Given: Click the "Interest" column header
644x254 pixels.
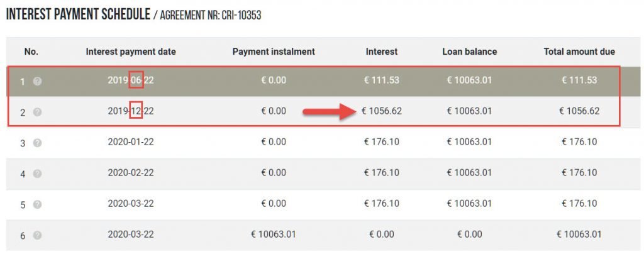Looking at the screenshot, I should [x=382, y=52].
